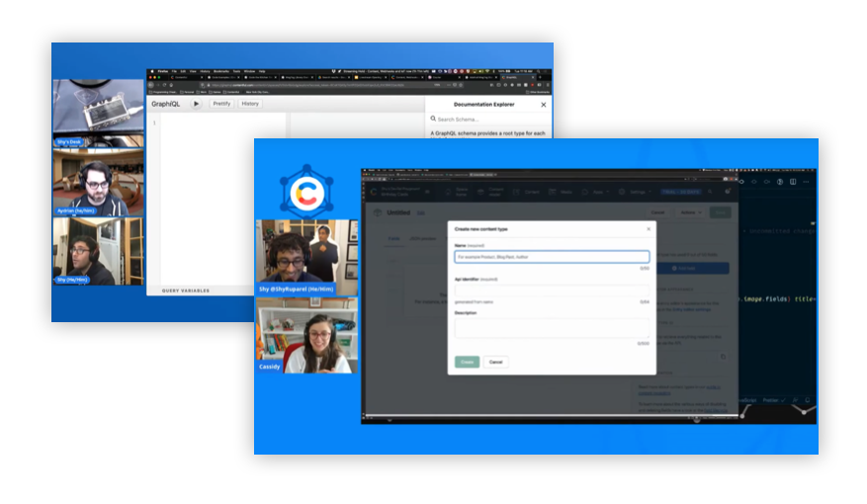Expand the Settings dropdown in Contentful nav
This screenshot has height=504, width=867.
point(636,192)
